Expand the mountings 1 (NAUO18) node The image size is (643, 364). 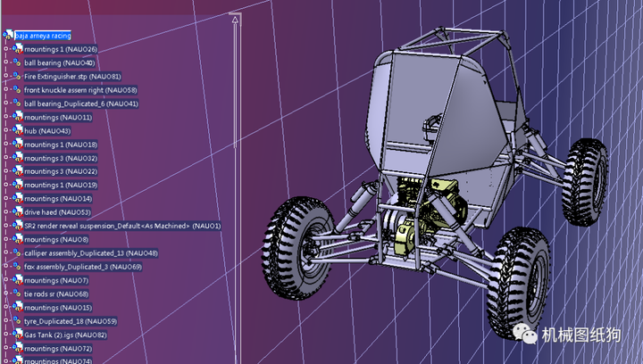coord(5,144)
